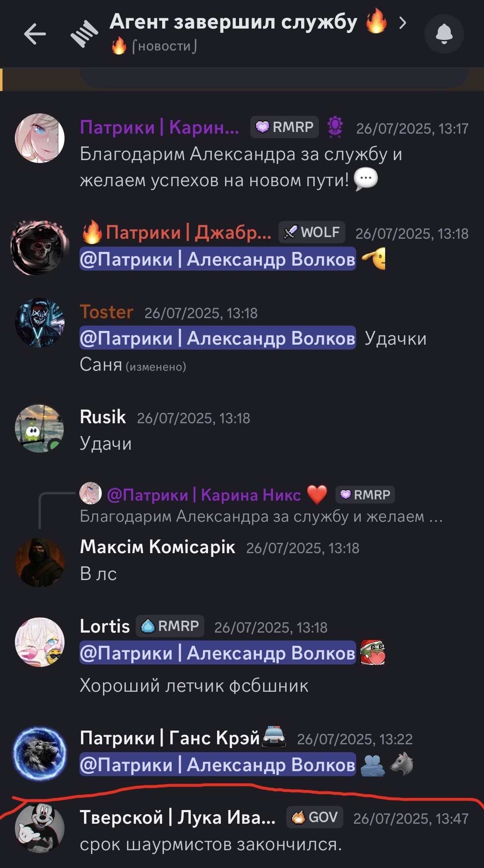484x868 pixels.
Task: Open the anime avatar of Патрики | Карин
Action: pos(40,138)
